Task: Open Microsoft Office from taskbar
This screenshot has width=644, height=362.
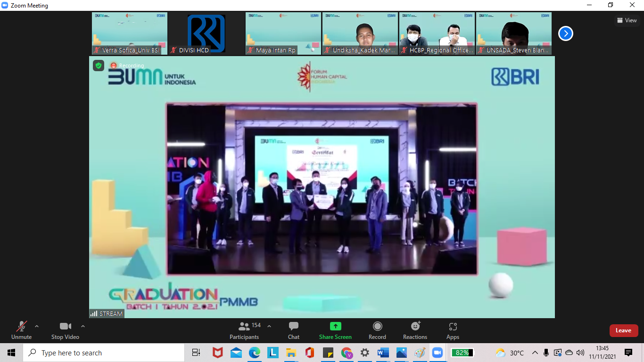Action: 309,353
